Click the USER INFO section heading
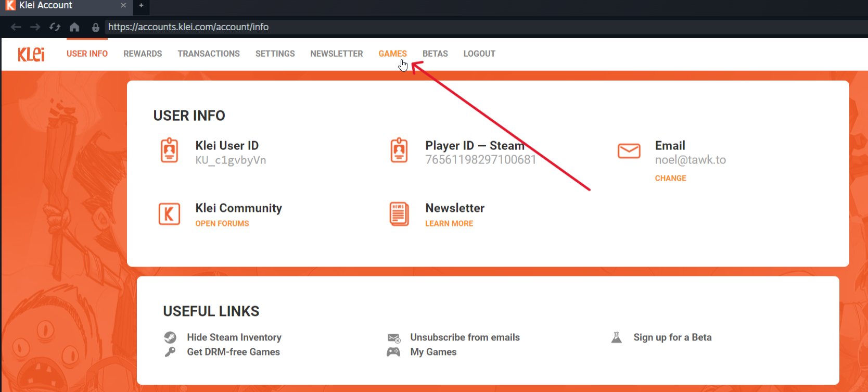 click(x=189, y=116)
